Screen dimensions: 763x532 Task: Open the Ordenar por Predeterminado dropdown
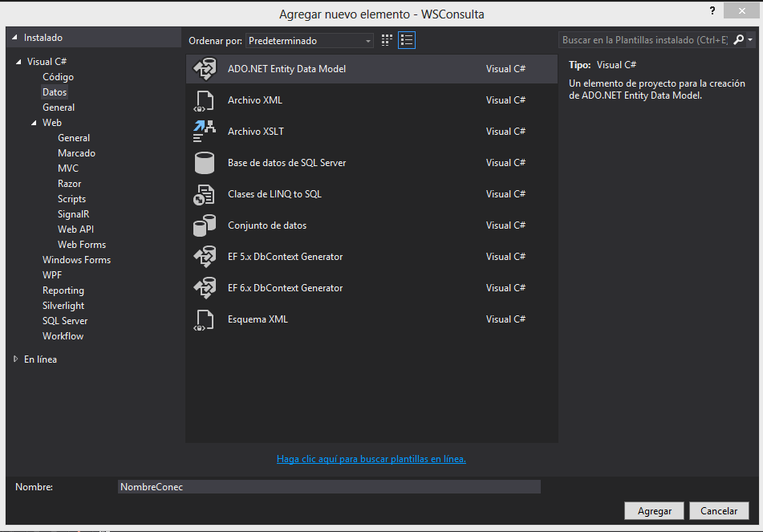tap(310, 41)
